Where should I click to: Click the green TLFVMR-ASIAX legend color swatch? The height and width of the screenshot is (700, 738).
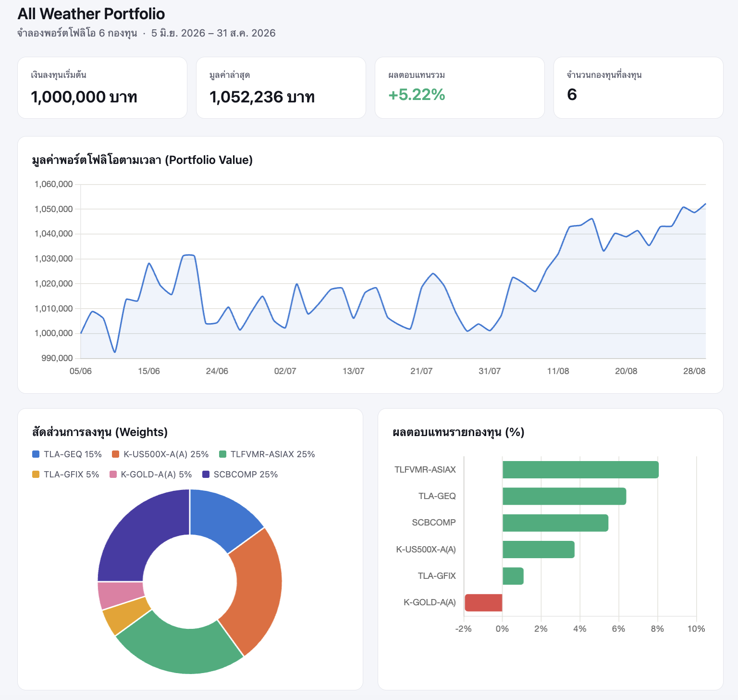point(222,454)
